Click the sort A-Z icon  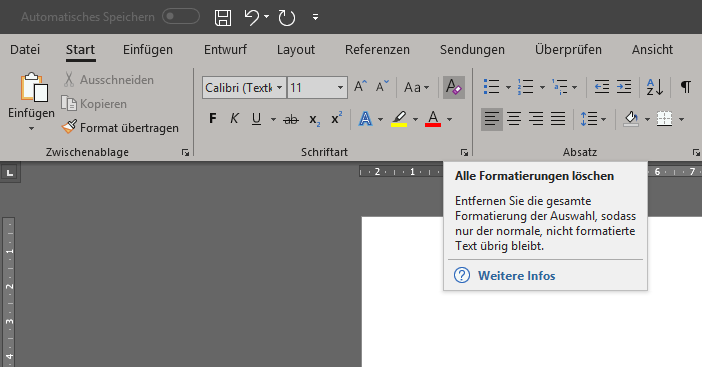pyautogui.click(x=655, y=87)
